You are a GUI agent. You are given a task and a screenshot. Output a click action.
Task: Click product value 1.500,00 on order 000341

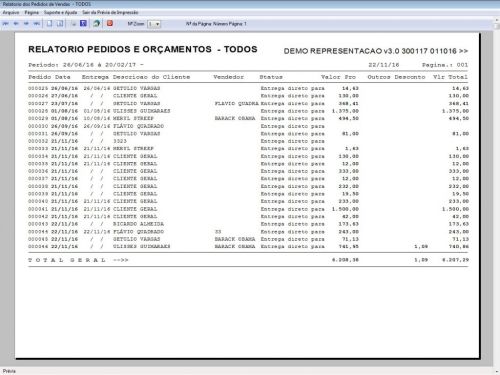(x=345, y=209)
